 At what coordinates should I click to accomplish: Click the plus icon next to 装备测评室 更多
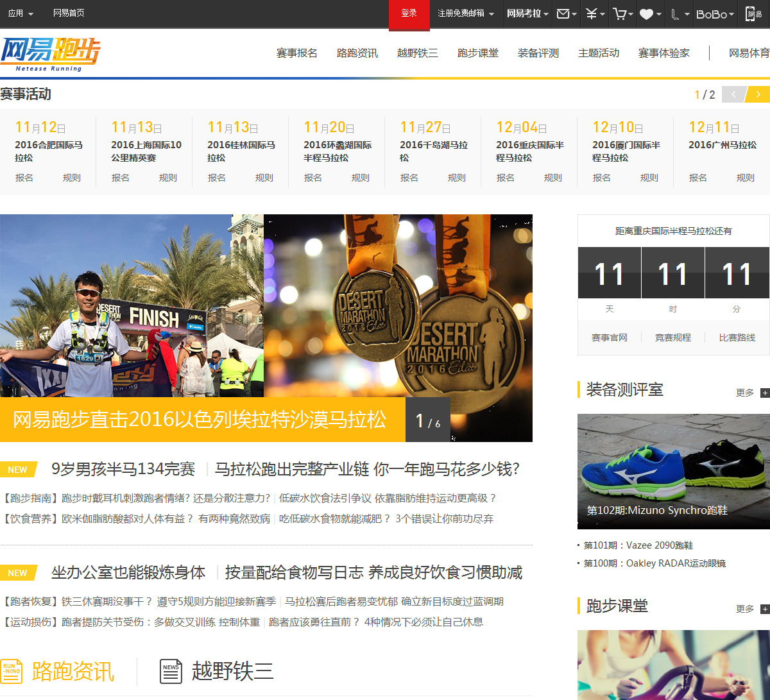(x=764, y=392)
